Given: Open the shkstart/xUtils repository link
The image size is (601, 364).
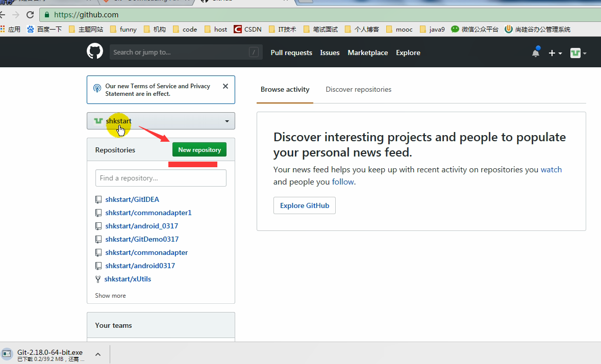Looking at the screenshot, I should [128, 279].
